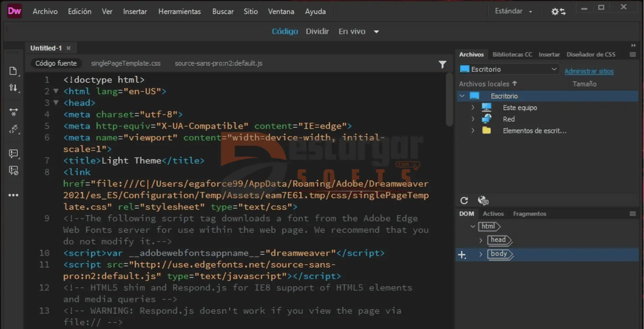
Task: Expand the Este equipo tree node
Action: click(473, 108)
